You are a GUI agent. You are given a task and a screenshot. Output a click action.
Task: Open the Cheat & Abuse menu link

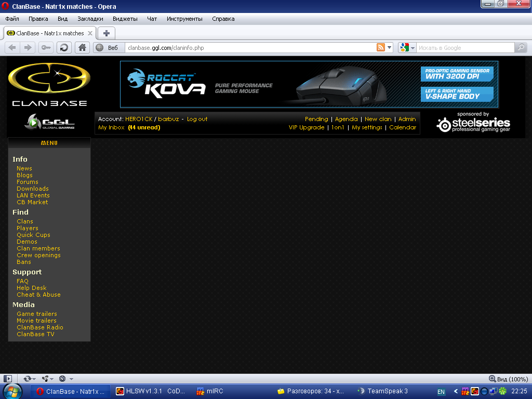[38, 295]
